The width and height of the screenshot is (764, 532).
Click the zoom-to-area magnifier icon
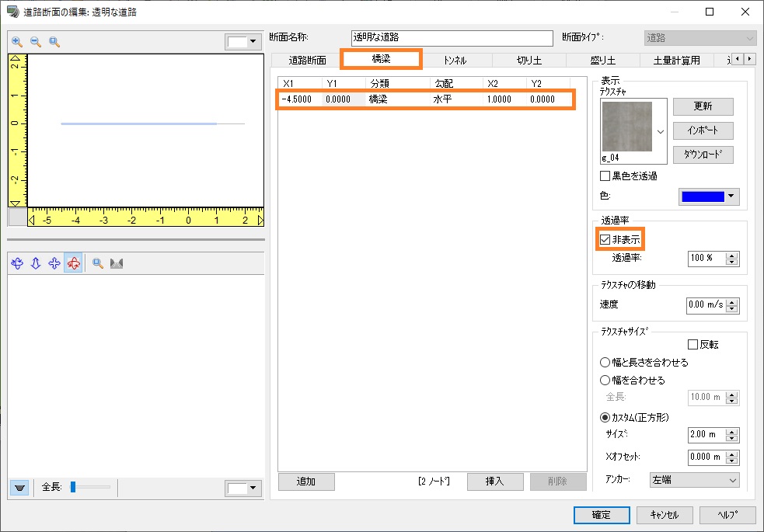54,42
